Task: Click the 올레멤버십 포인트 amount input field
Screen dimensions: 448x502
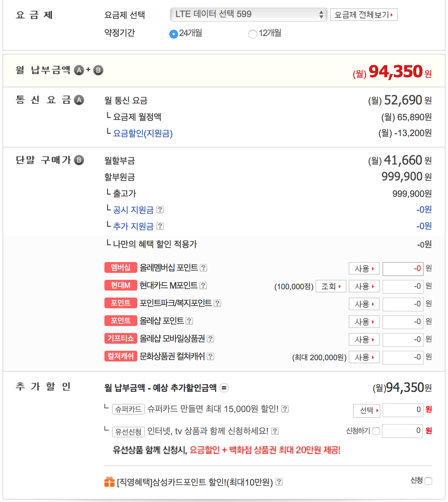Action: (x=403, y=269)
